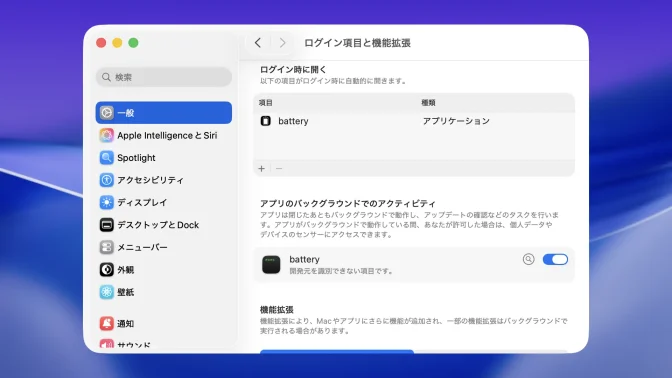Close the window with red button
The image size is (672, 378).
click(101, 43)
